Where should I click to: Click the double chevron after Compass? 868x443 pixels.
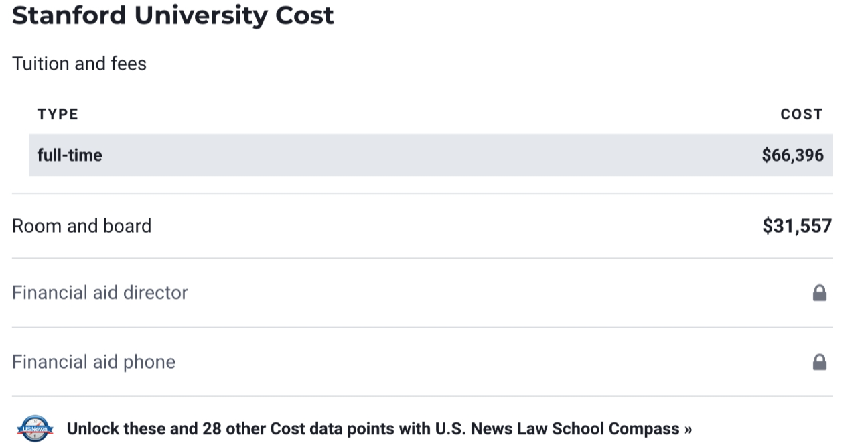(x=688, y=429)
